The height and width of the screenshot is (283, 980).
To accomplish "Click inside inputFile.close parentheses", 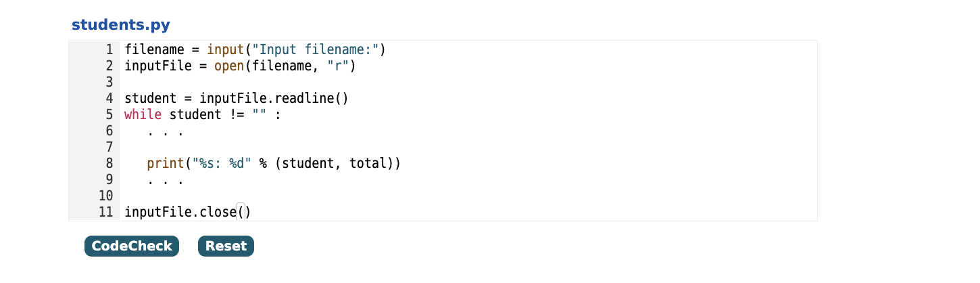I will (x=244, y=212).
